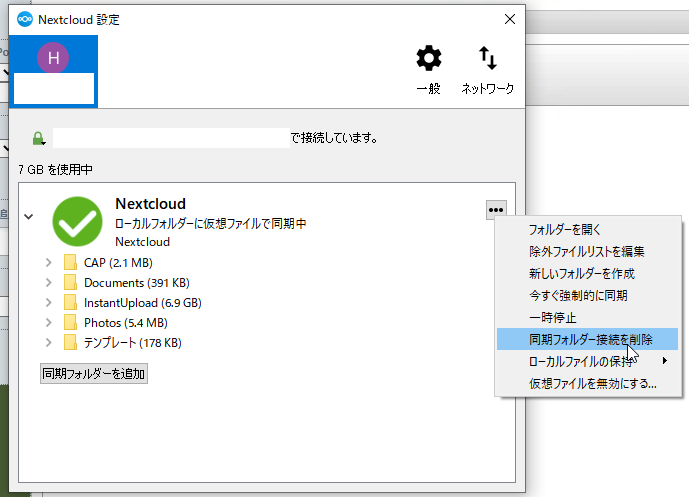Choose 一時停止 to pause sync
Screen dimensions: 689x497
(587, 317)
